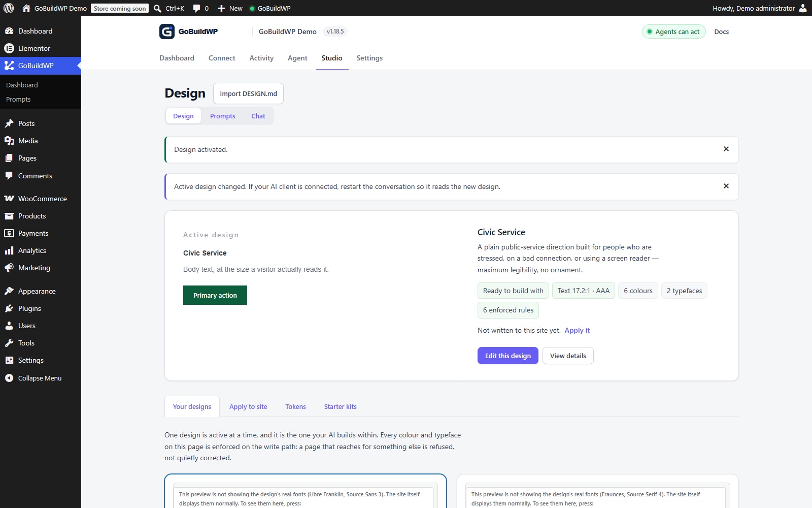Click the Tools wrench icon
The height and width of the screenshot is (508, 812).
point(9,343)
